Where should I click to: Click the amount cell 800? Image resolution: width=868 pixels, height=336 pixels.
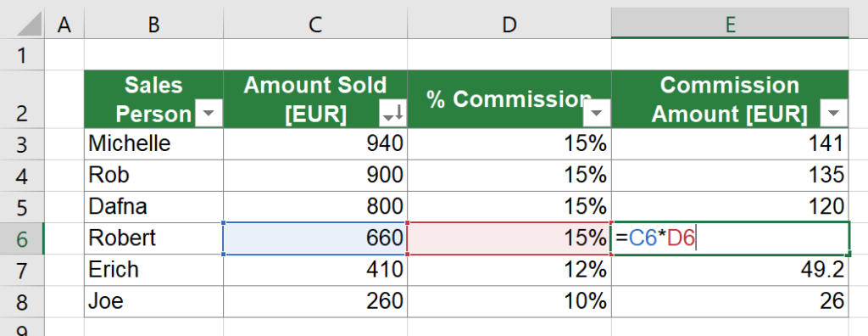pos(315,207)
